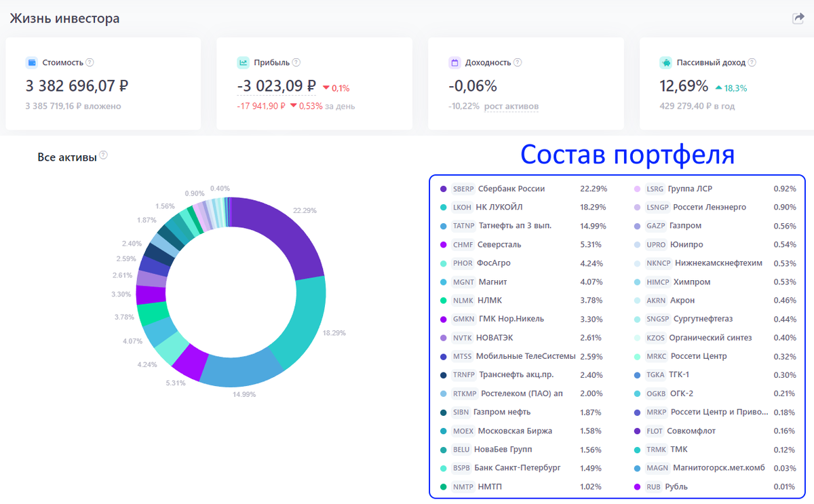Select ТГК-1 in legend

[680, 375]
